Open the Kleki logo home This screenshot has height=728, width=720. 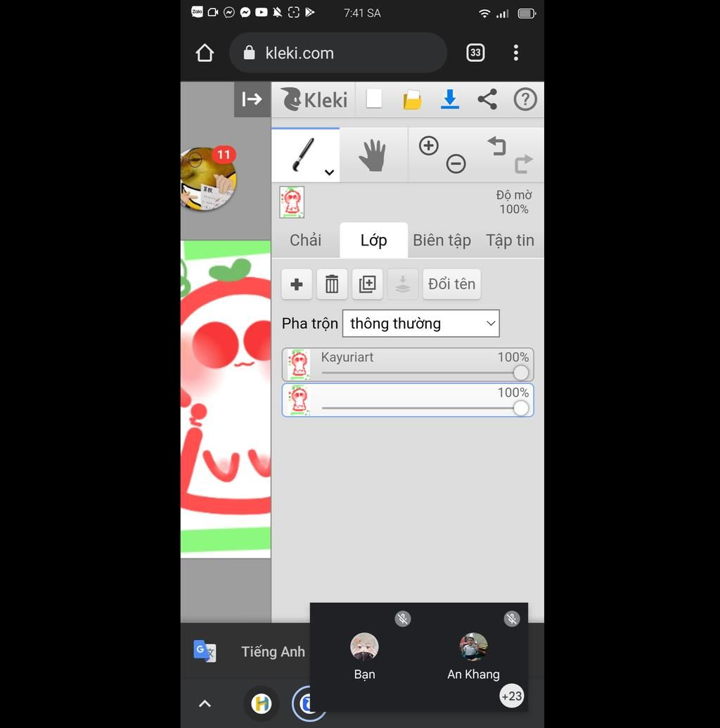click(x=314, y=99)
